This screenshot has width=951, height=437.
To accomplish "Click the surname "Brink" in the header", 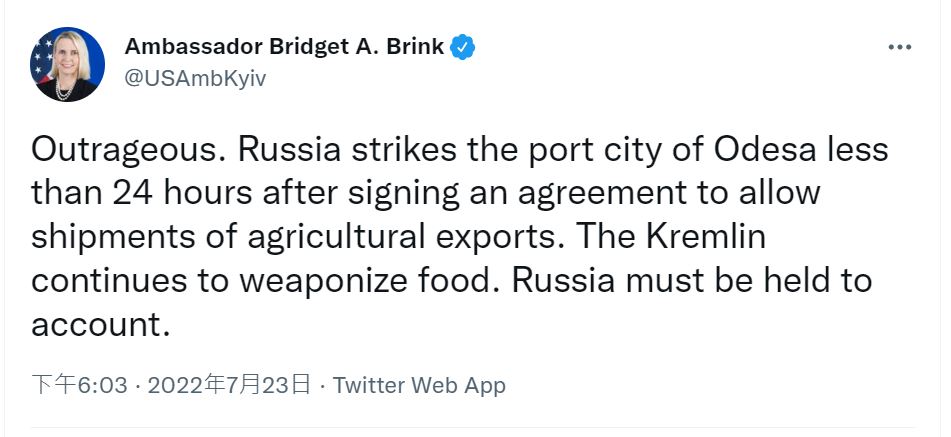I will pyautogui.click(x=412, y=47).
